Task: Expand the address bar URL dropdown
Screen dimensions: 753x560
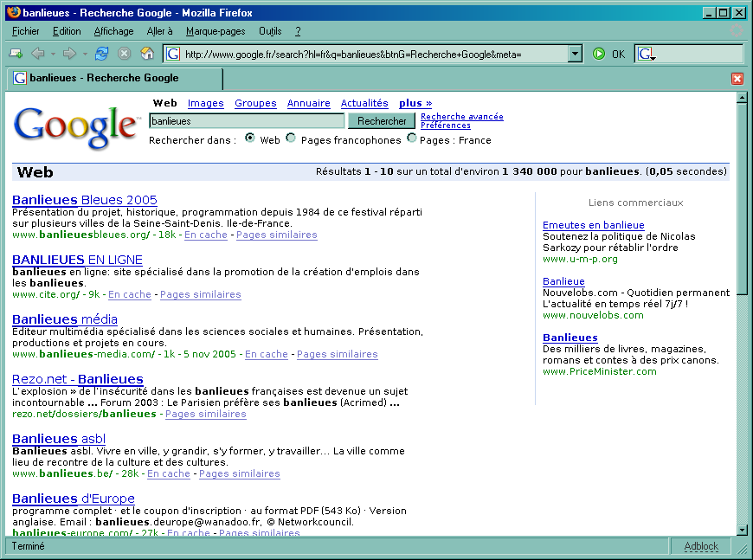Action: (575, 54)
